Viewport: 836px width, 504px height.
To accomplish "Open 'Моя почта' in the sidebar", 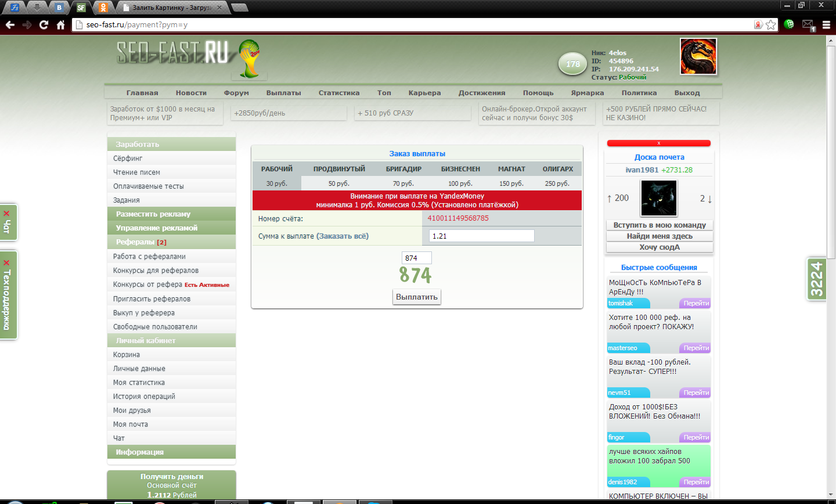I will (171, 424).
